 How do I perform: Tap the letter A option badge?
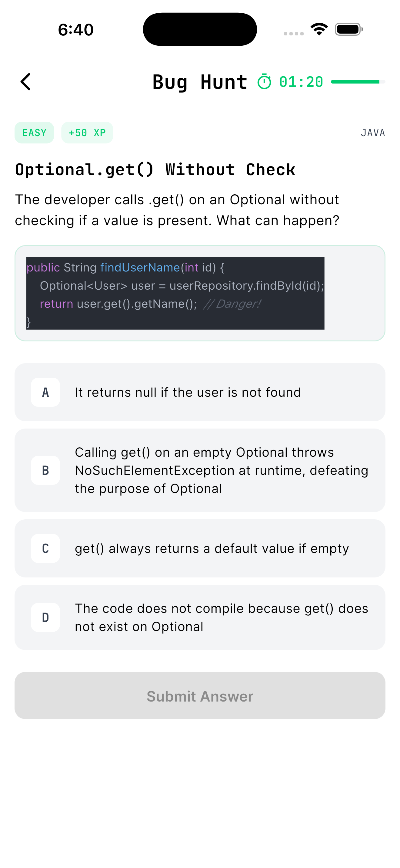point(45,392)
